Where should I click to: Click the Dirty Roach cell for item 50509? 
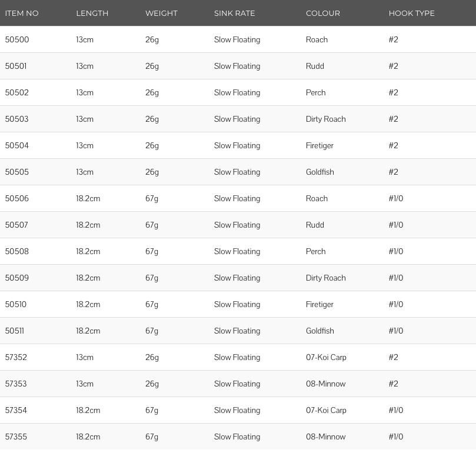point(326,278)
